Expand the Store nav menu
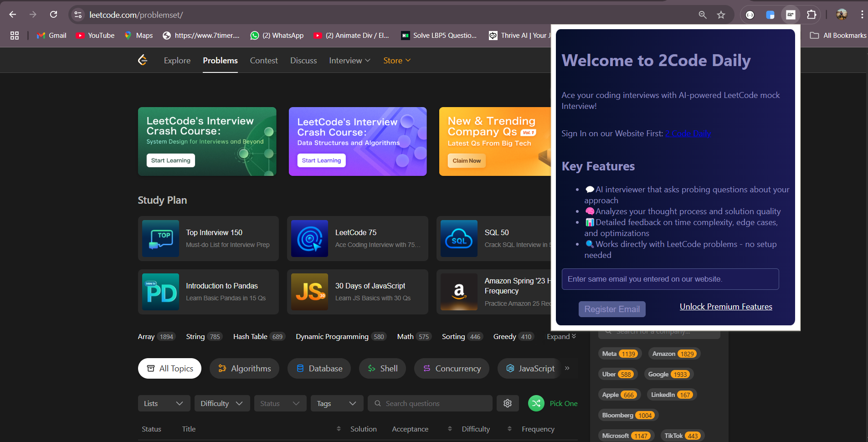The height and width of the screenshot is (442, 868). [397, 61]
